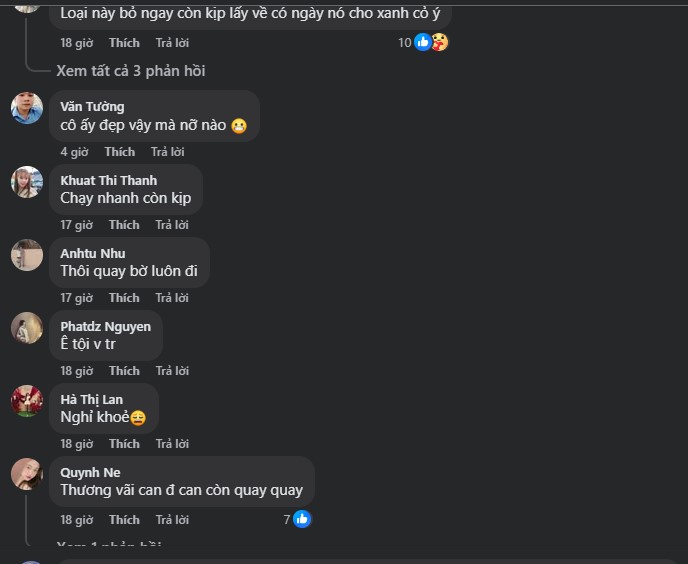Open Quynh Ne's profile avatar
This screenshot has height=564, width=688.
click(x=27, y=474)
